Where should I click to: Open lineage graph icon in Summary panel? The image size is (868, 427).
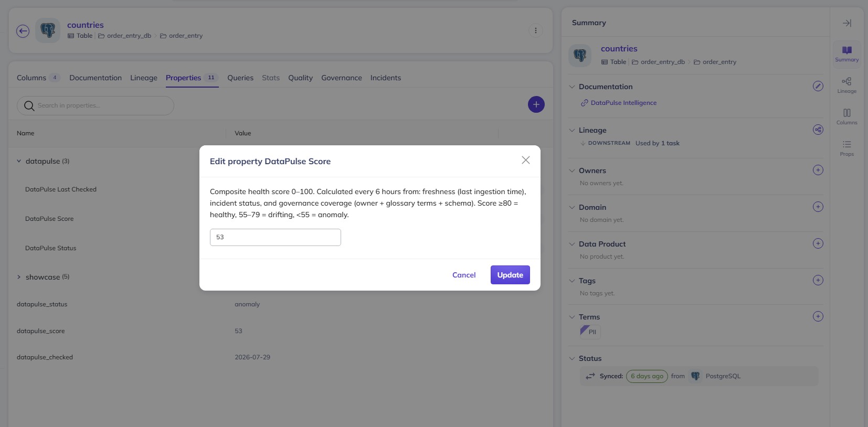click(x=818, y=130)
